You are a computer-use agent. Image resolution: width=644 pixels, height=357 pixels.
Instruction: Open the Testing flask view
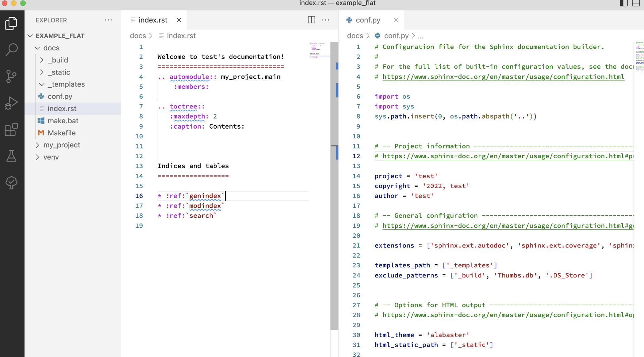pos(11,156)
